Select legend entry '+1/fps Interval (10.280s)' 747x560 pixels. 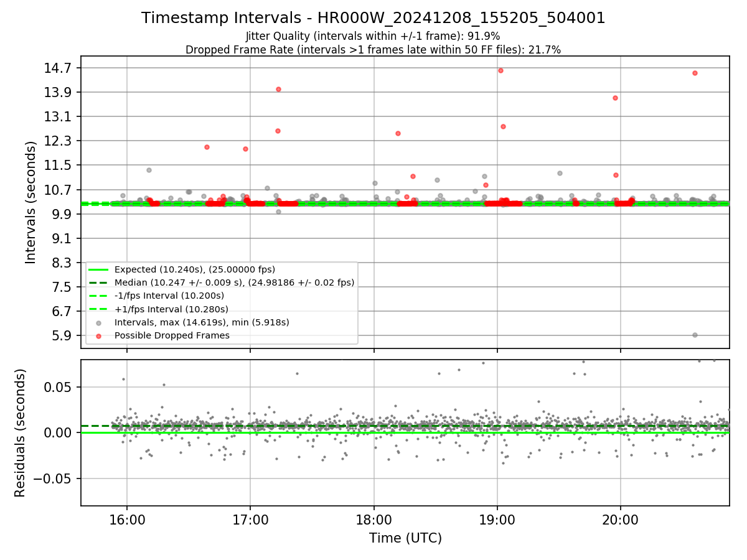171,309
